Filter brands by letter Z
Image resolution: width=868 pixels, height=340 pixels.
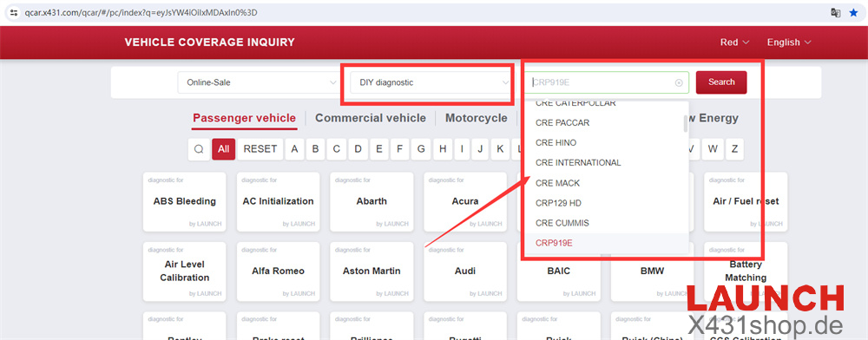tap(734, 149)
